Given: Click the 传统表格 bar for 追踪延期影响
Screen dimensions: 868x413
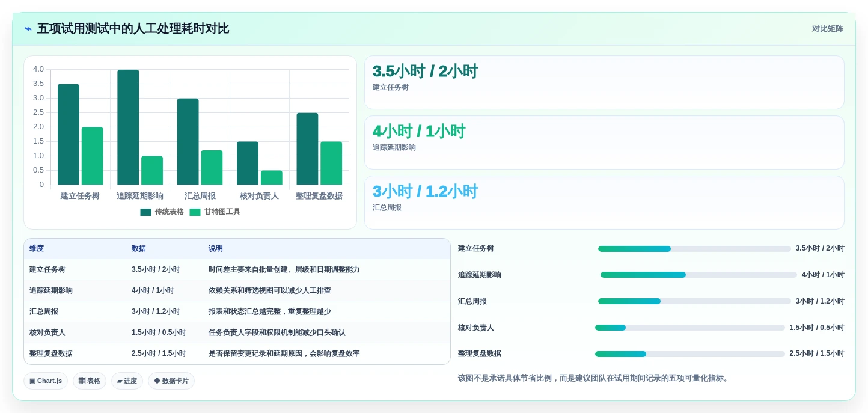Looking at the screenshot, I should (x=128, y=127).
